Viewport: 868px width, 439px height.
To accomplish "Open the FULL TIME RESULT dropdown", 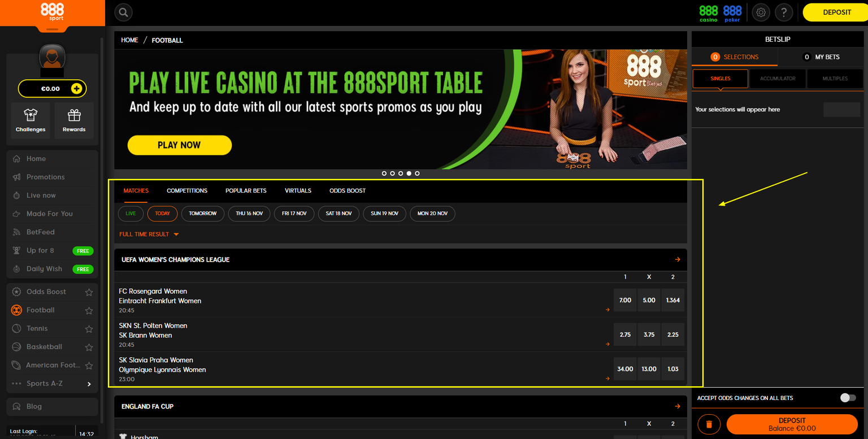I will click(x=149, y=233).
